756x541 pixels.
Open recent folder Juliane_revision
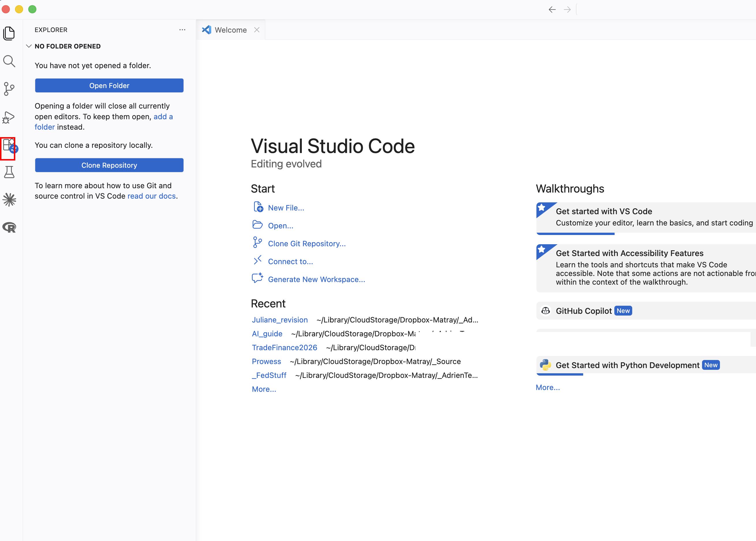click(280, 320)
